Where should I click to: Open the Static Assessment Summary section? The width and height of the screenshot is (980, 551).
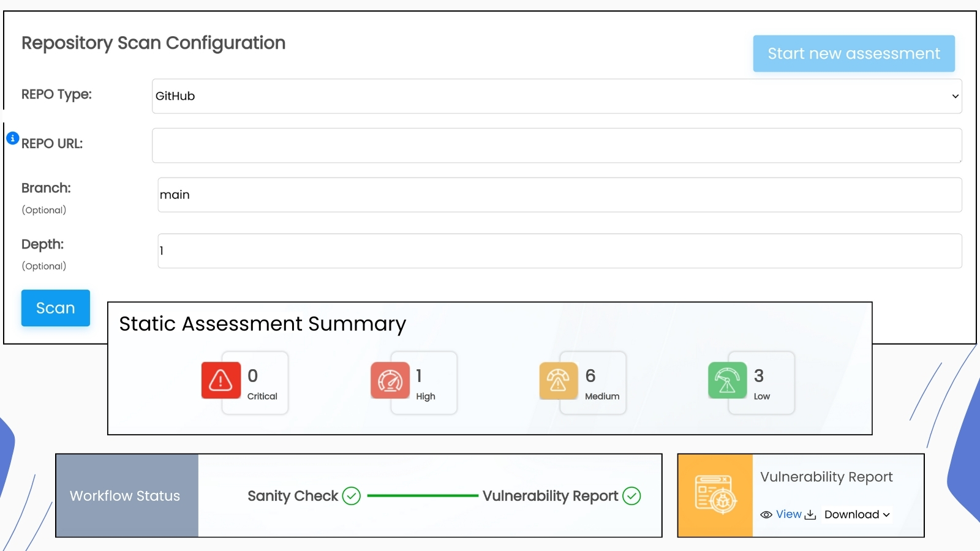click(262, 324)
